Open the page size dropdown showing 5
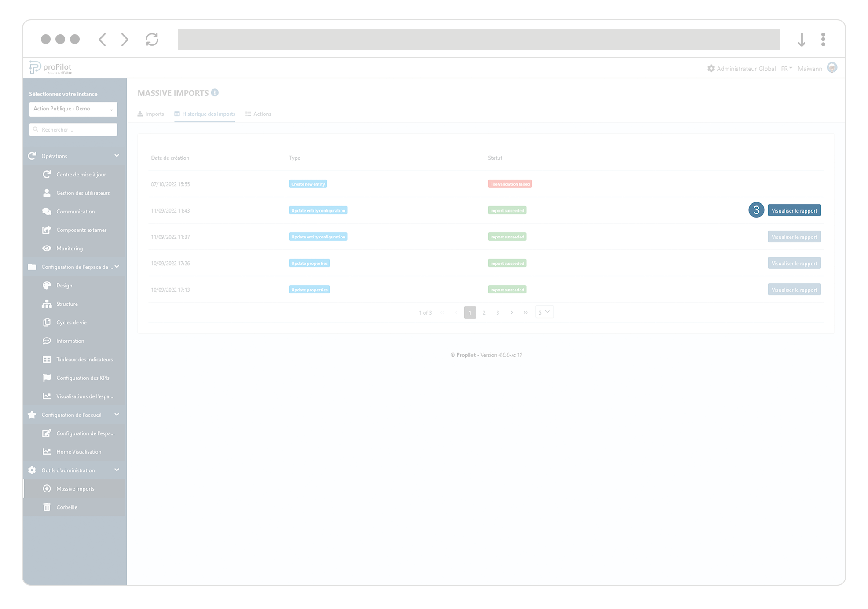The image size is (868, 609). (544, 312)
